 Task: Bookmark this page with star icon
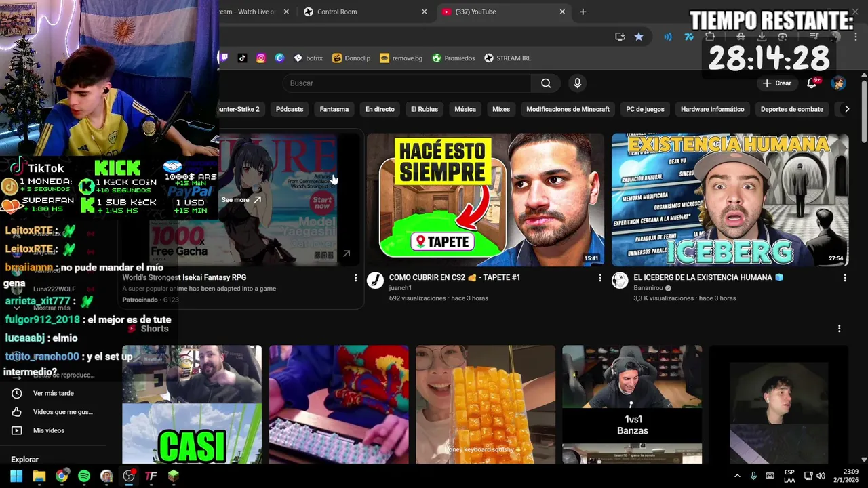tap(639, 37)
